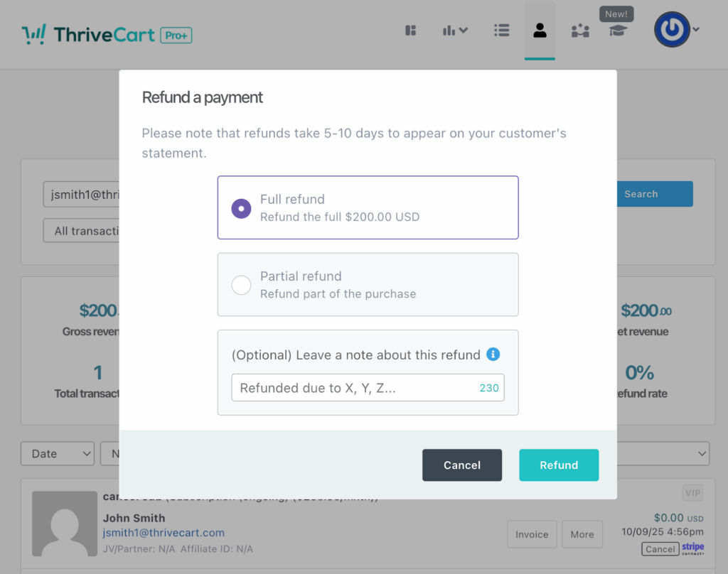
Task: Click the dark Cancel button in dialog
Action: (x=462, y=465)
